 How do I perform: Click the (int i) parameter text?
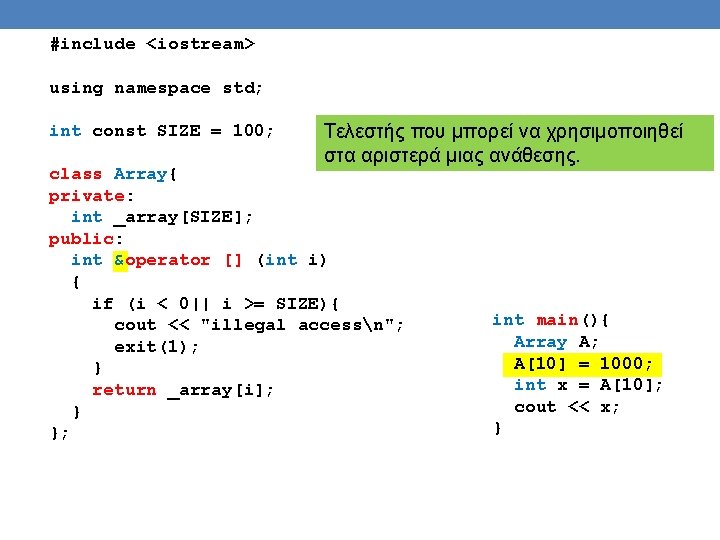[x=291, y=260]
